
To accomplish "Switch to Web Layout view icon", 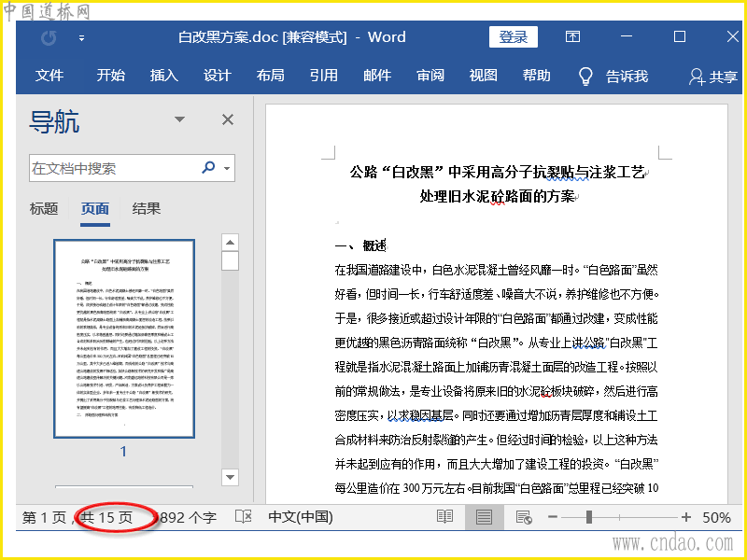I will click(x=524, y=517).
